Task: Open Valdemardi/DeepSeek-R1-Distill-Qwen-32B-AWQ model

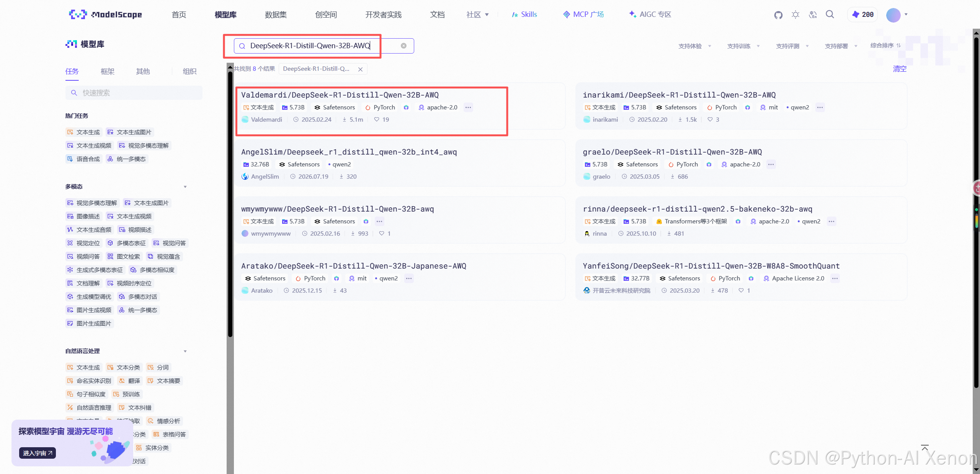Action: [340, 95]
